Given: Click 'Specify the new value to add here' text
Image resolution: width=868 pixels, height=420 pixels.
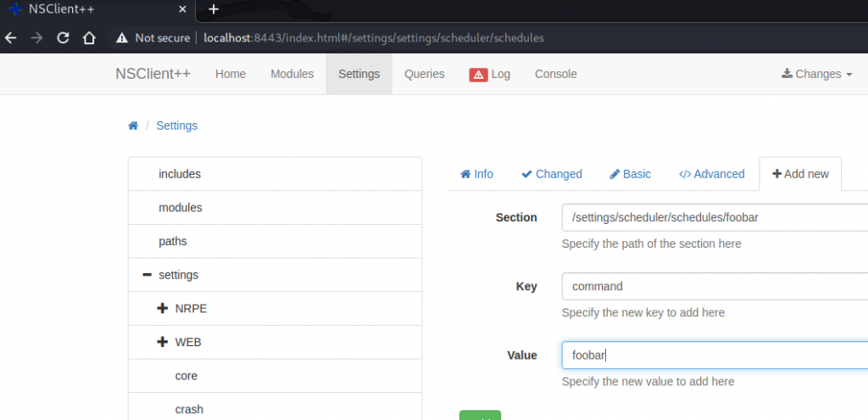Looking at the screenshot, I should (x=648, y=382).
